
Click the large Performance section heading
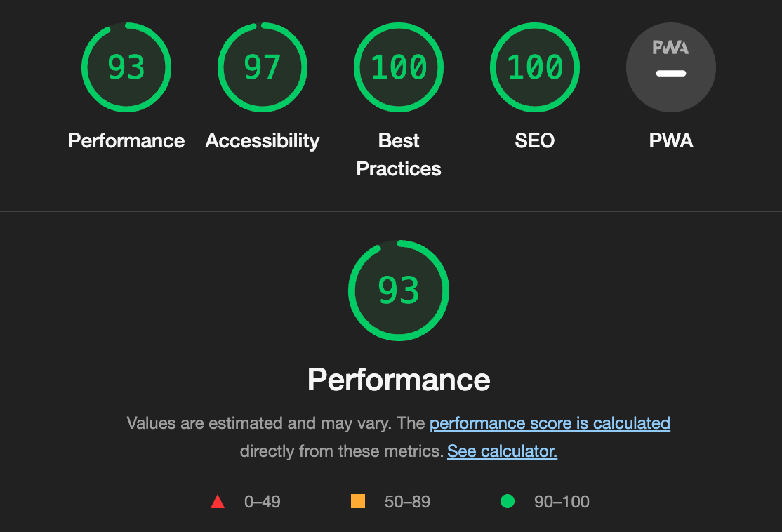coord(399,380)
